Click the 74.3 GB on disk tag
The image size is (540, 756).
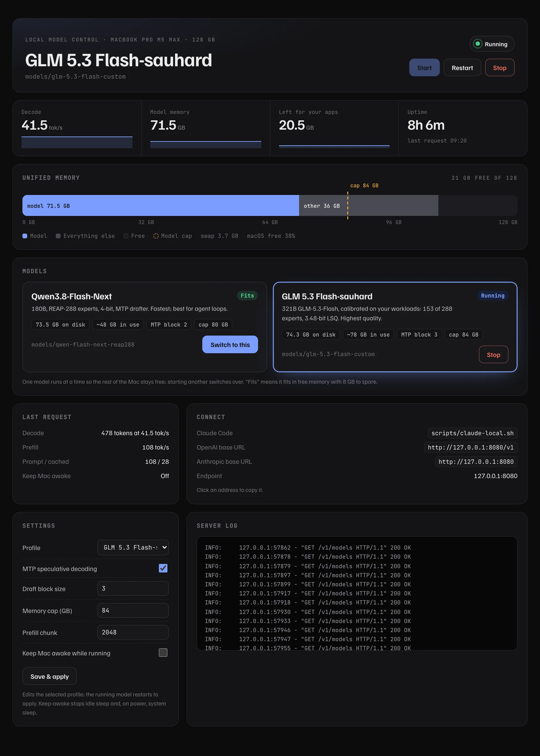click(x=311, y=335)
